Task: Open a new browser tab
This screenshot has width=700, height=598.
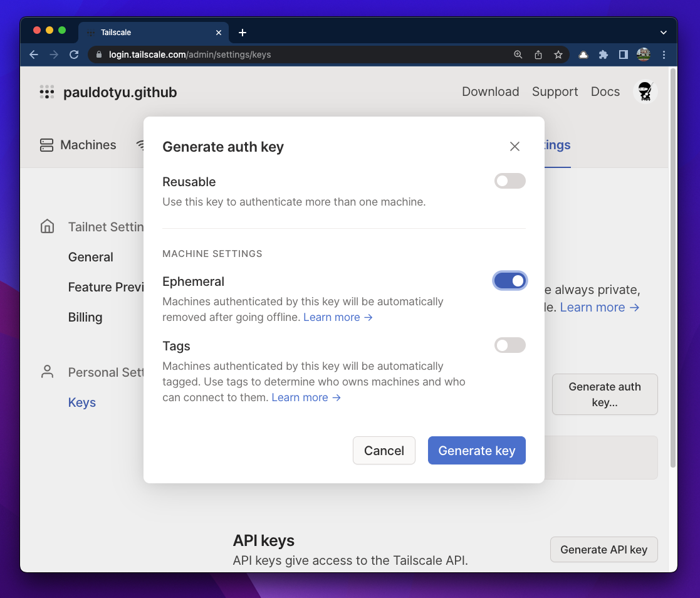Action: 243,33
